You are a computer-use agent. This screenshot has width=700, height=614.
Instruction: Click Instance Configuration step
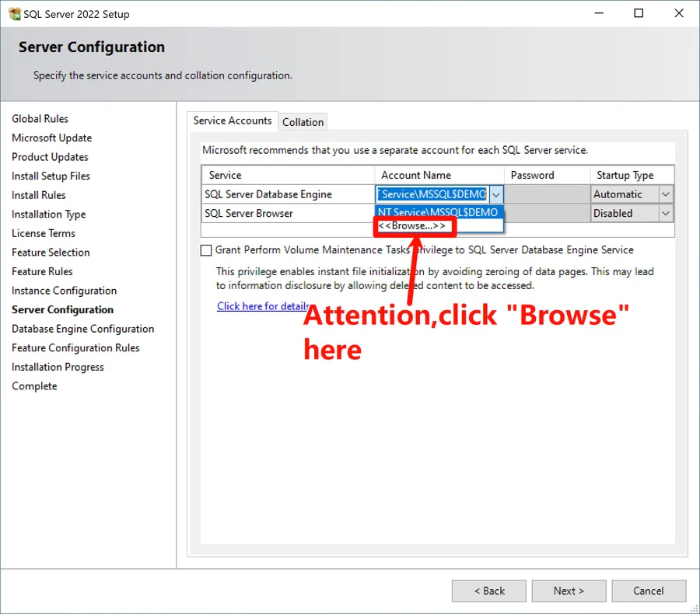(x=65, y=291)
